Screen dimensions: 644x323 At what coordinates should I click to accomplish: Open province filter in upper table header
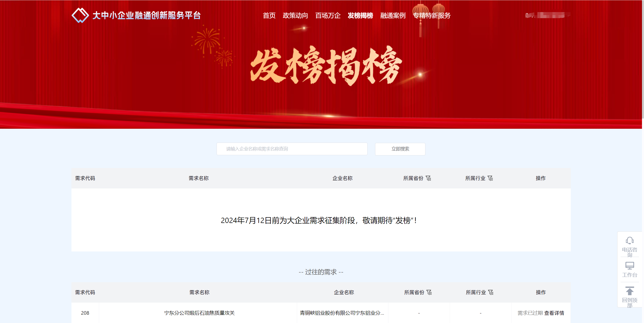(x=429, y=178)
